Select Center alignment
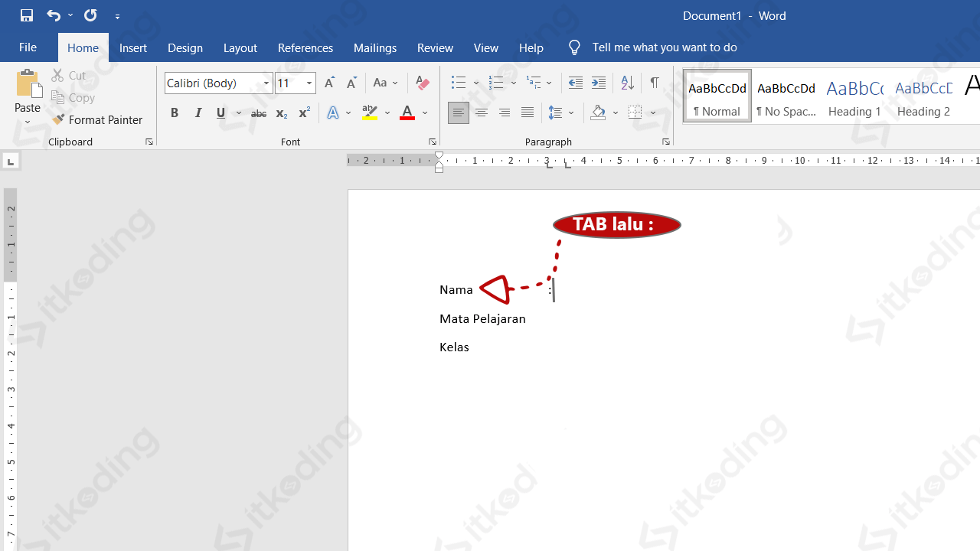Viewport: 980px width, 551px height. (x=482, y=113)
